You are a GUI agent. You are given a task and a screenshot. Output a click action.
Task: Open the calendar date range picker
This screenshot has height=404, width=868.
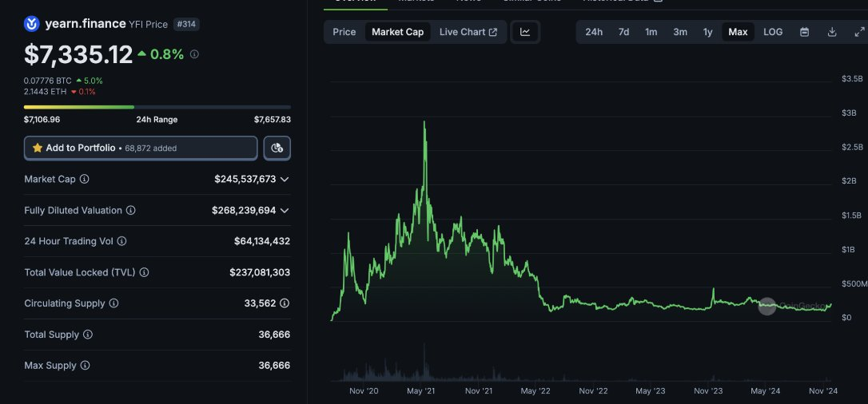[804, 32]
